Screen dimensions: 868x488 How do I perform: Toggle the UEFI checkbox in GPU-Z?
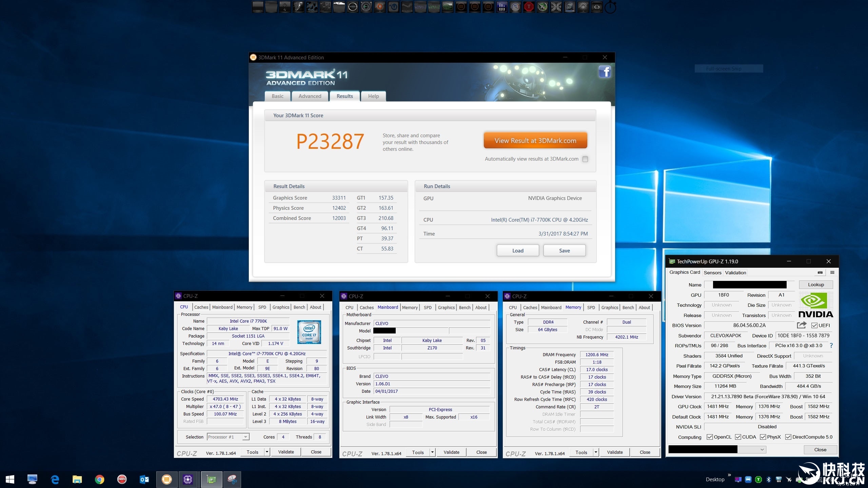point(814,326)
